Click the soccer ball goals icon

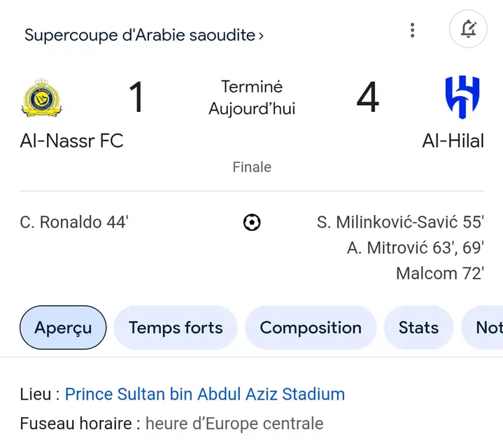click(x=252, y=223)
